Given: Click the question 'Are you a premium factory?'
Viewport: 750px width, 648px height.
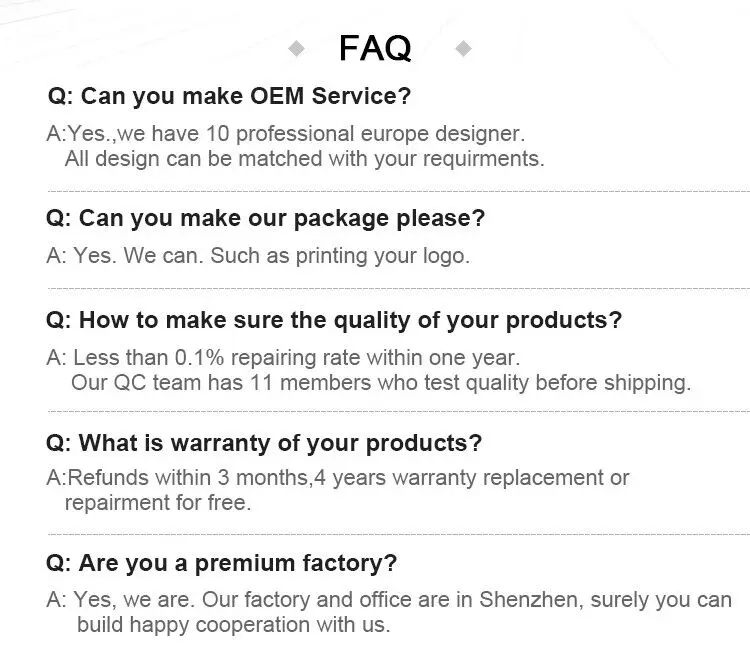Looking at the screenshot, I should 221,563.
